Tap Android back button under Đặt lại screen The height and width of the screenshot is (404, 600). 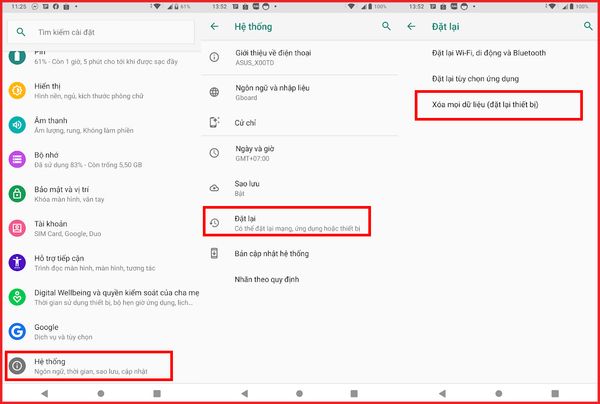(442, 393)
